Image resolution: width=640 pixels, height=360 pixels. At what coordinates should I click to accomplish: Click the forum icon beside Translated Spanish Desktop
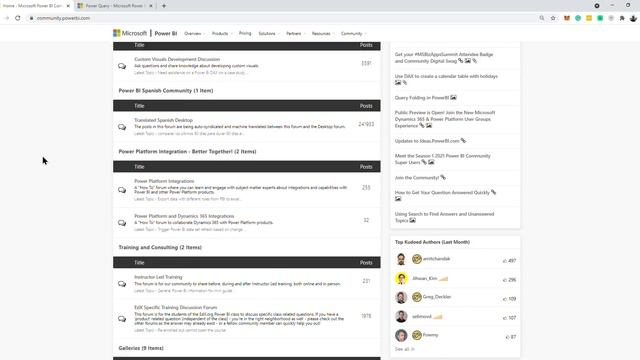point(122,127)
